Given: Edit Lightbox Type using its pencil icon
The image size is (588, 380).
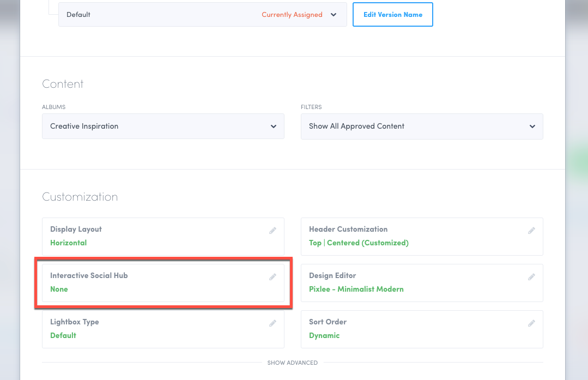Looking at the screenshot, I should (x=272, y=323).
